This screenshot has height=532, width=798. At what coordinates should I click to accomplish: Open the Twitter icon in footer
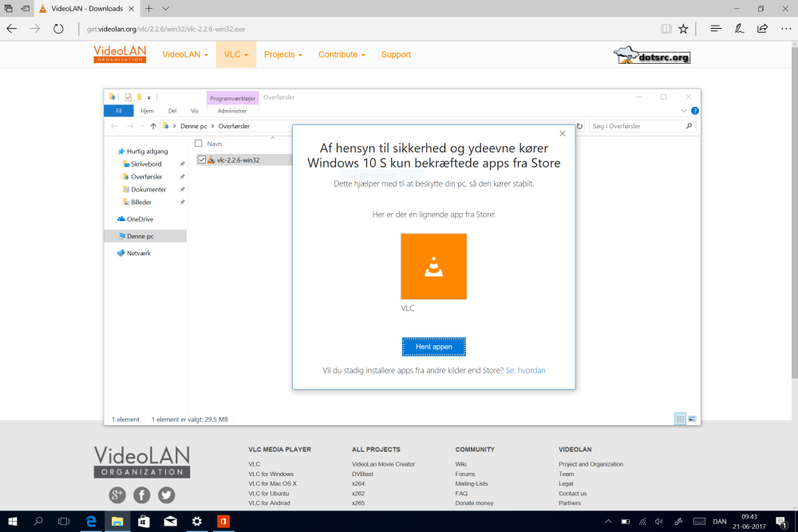pyautogui.click(x=166, y=495)
